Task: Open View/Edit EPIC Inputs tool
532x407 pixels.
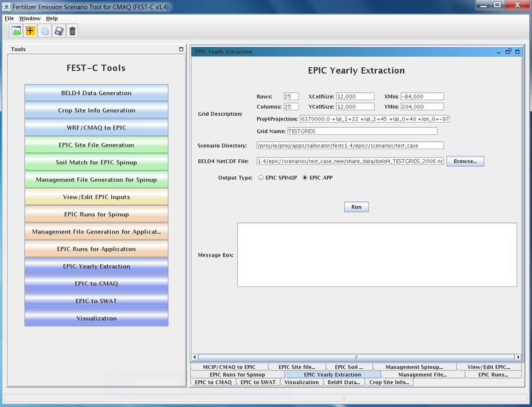Action: tap(96, 197)
